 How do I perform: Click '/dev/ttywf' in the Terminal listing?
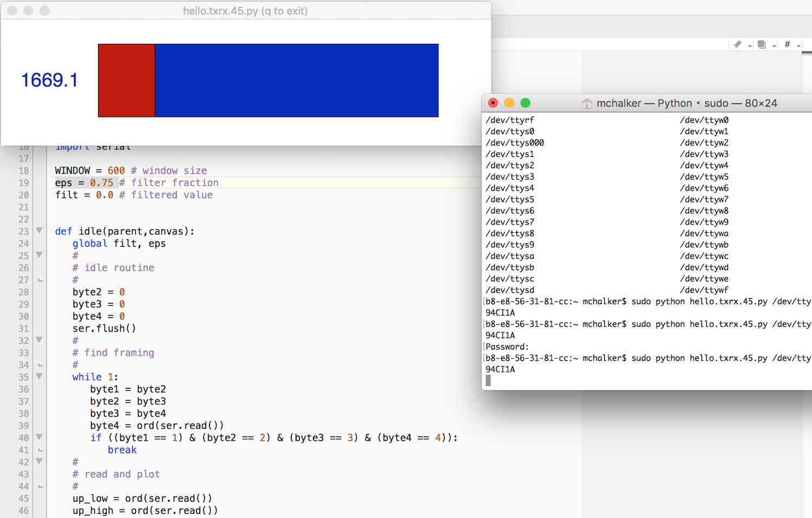[704, 290]
